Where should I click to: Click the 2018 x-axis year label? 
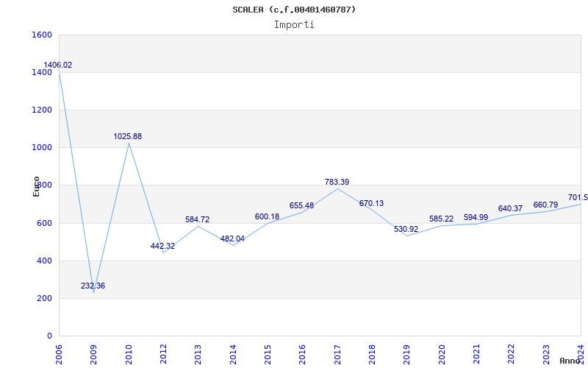click(372, 354)
